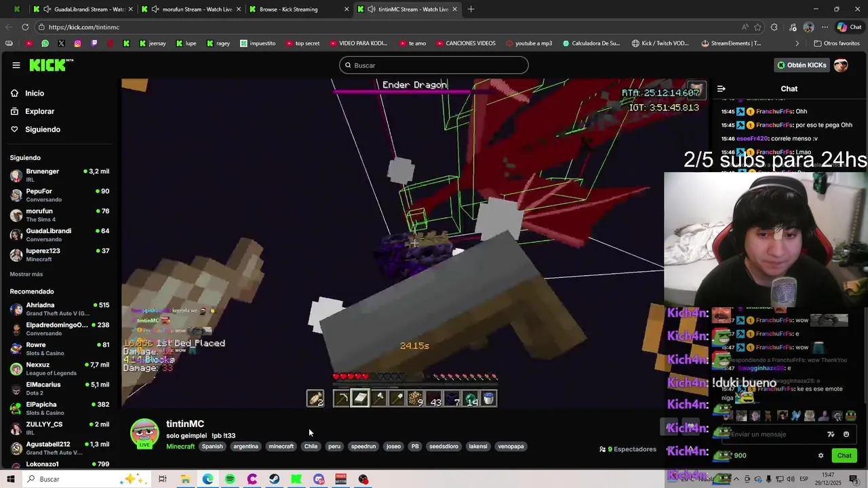The image size is (868, 488).
Task: Click the Windows Start button
Action: pyautogui.click(x=11, y=479)
